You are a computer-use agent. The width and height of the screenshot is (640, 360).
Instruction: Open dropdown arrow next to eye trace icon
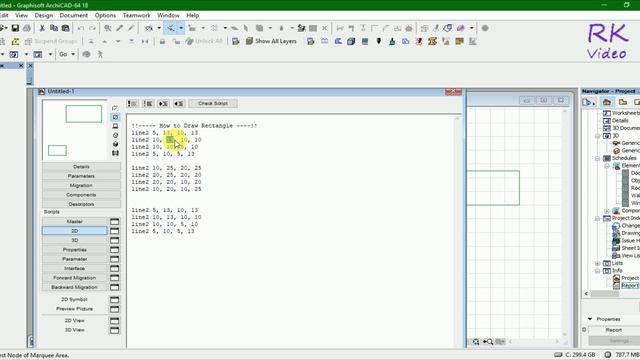[x=159, y=28]
